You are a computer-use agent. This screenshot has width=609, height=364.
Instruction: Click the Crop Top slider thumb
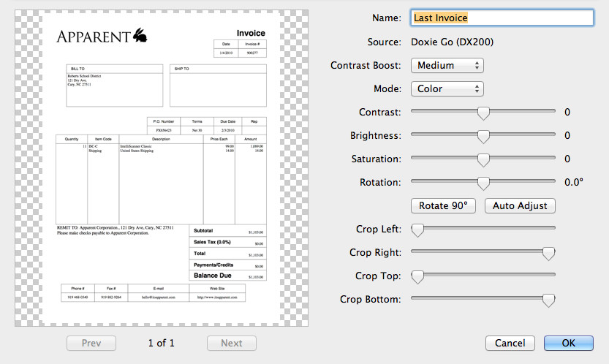pos(417,276)
